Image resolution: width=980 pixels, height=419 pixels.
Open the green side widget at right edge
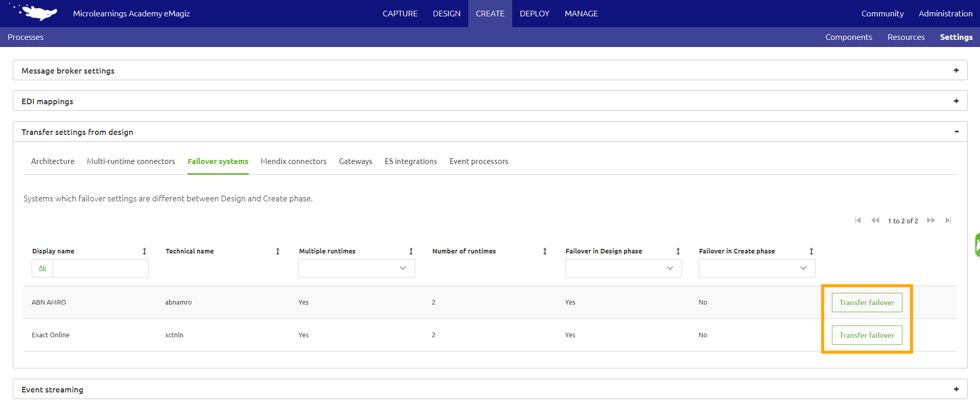[x=977, y=245]
